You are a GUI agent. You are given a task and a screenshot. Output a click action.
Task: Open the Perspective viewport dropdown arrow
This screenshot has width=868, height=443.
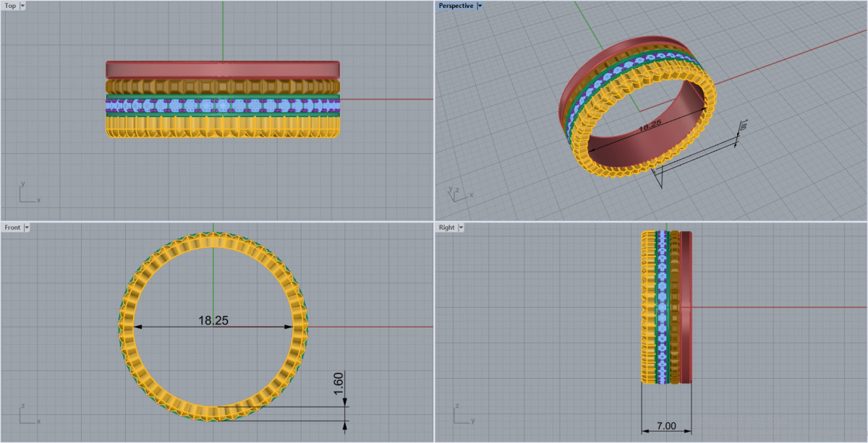coord(480,6)
